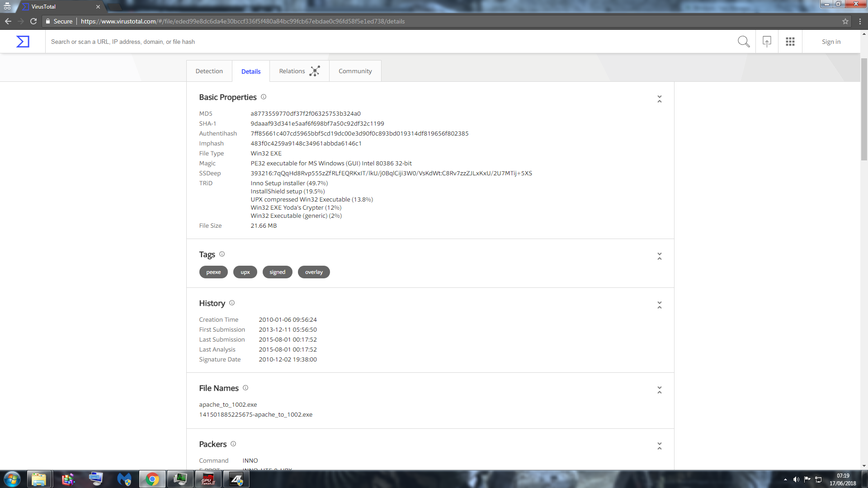Collapse the Packers section
868x488 pixels.
point(660,446)
